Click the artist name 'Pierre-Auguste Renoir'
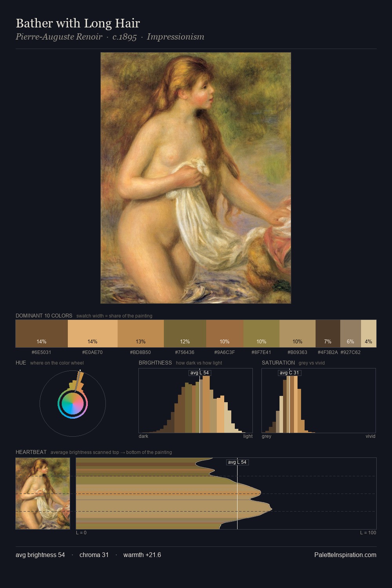The width and height of the screenshot is (392, 588). [x=59, y=37]
